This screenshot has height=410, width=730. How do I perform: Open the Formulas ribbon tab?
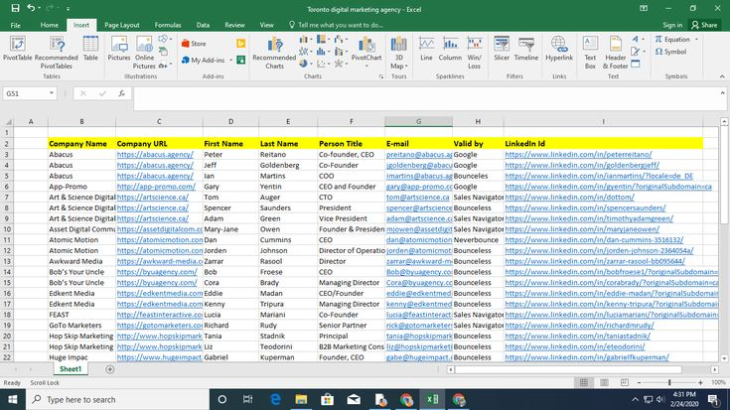168,24
